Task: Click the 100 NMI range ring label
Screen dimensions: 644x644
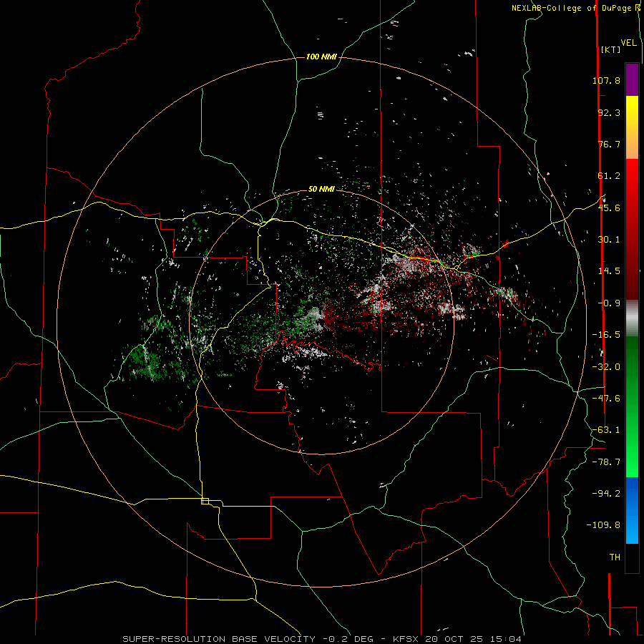Action: 321,57
